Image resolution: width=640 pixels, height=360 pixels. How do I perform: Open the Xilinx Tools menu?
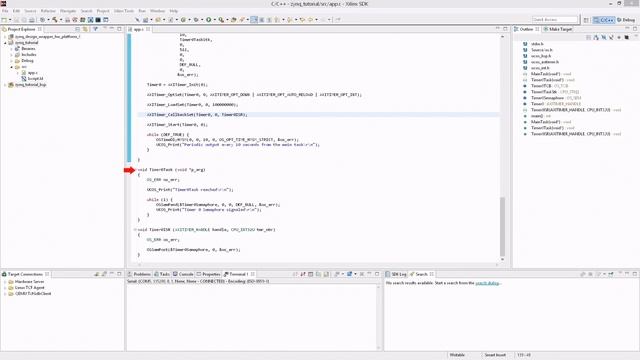point(124,11)
